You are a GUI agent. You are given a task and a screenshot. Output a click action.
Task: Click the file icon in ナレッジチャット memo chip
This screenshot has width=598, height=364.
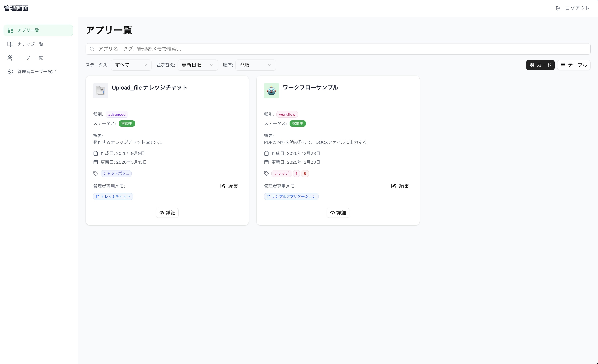point(98,196)
